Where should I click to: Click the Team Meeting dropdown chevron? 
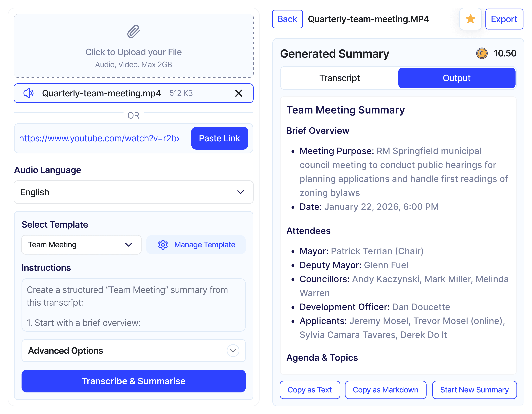128,245
